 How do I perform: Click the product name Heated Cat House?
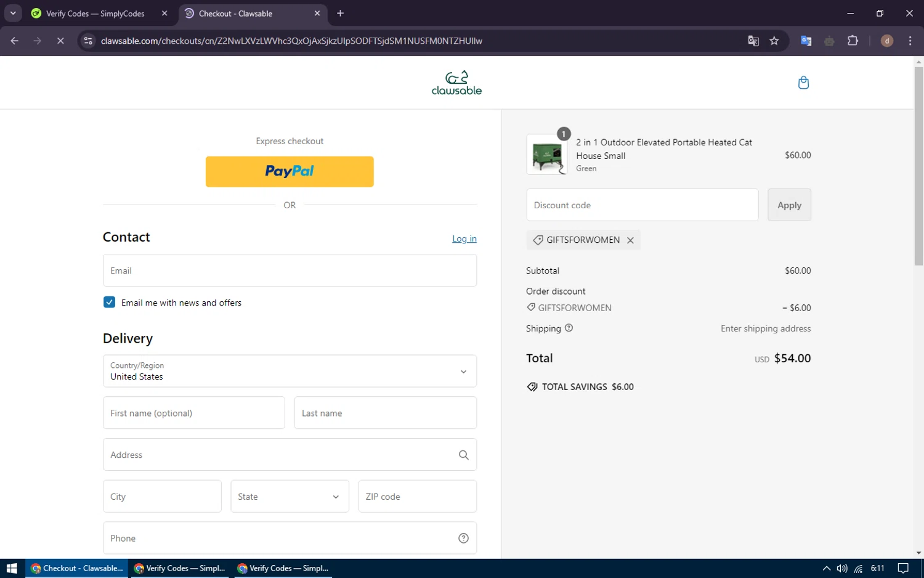click(x=664, y=149)
